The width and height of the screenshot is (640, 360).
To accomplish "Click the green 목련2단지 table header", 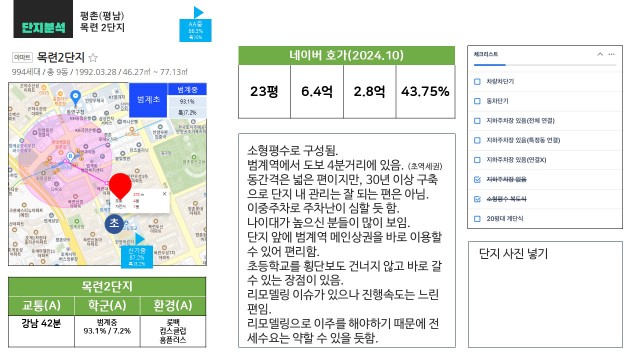I will pyautogui.click(x=107, y=287).
